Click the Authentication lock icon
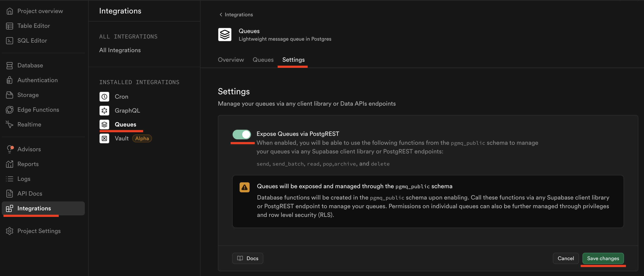644x276 pixels. point(10,80)
